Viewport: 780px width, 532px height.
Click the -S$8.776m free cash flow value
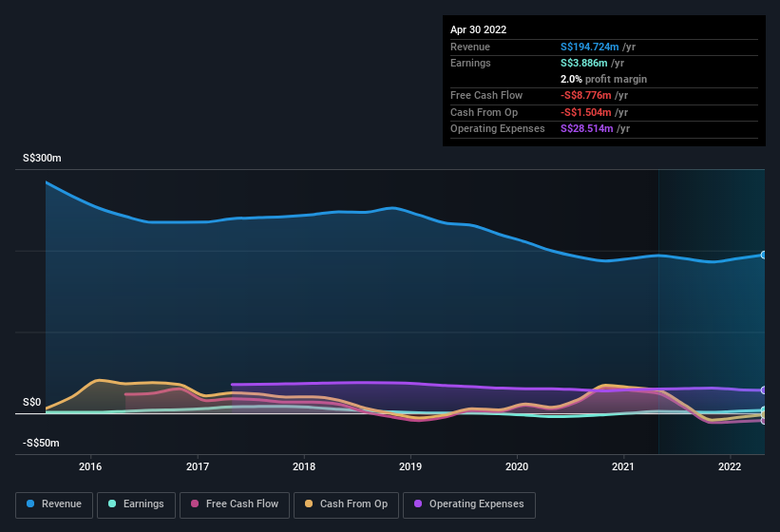pyautogui.click(x=585, y=95)
